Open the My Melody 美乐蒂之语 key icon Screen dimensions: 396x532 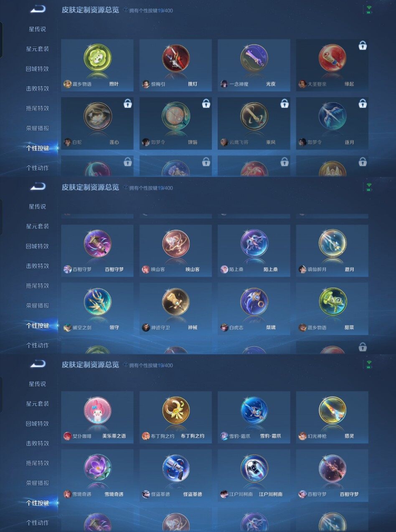(x=97, y=411)
